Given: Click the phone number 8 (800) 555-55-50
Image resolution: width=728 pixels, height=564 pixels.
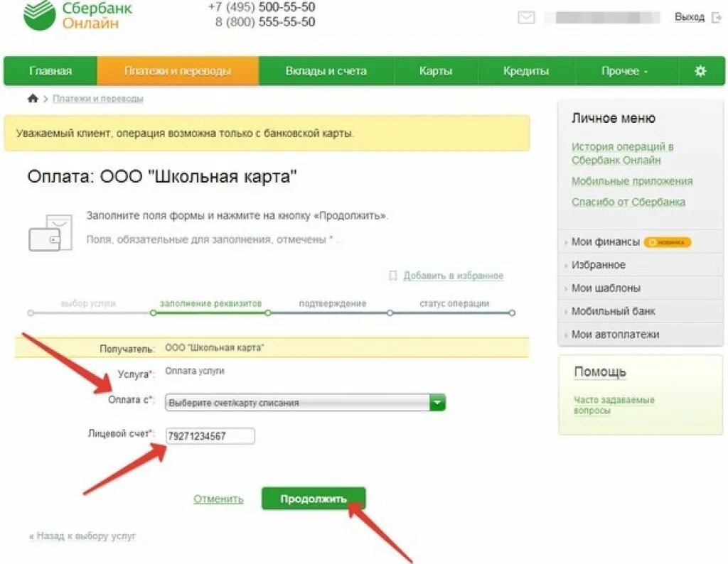Looking at the screenshot, I should pos(265,22).
